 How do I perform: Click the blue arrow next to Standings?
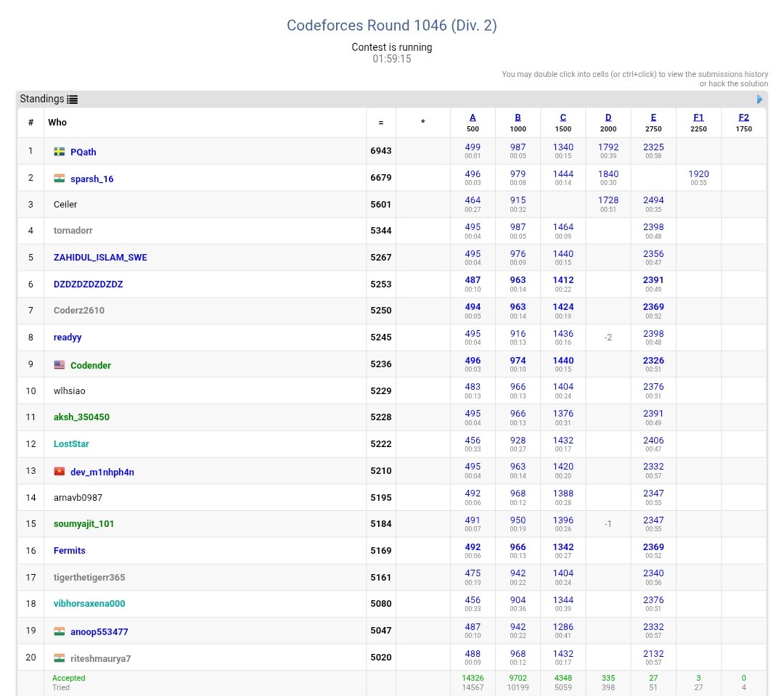click(x=759, y=99)
